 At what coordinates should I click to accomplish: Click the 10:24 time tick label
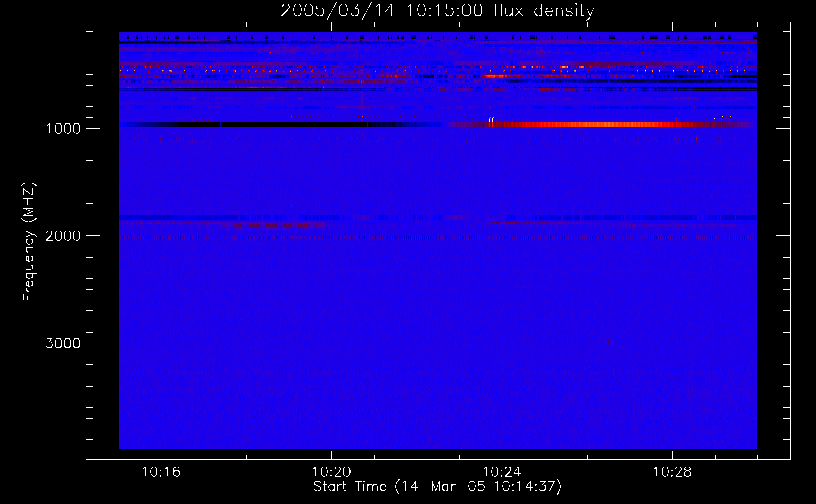502,472
